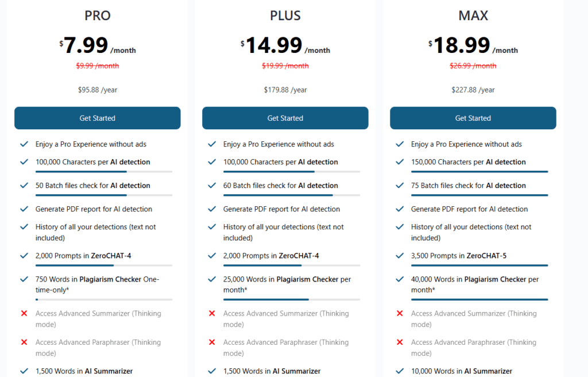This screenshot has width=588, height=377.
Task: Click the checkmark next to Pro's PDF report feature
Action: point(24,209)
